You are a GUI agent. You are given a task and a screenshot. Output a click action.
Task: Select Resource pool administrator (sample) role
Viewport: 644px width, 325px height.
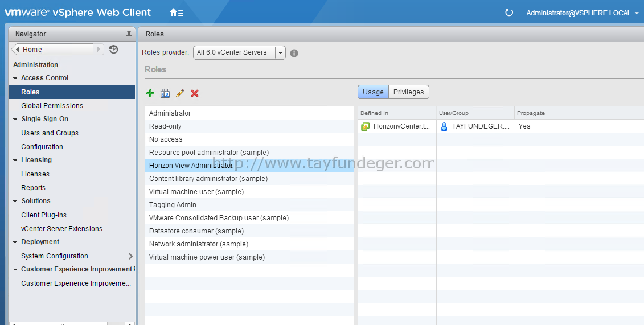pos(249,152)
